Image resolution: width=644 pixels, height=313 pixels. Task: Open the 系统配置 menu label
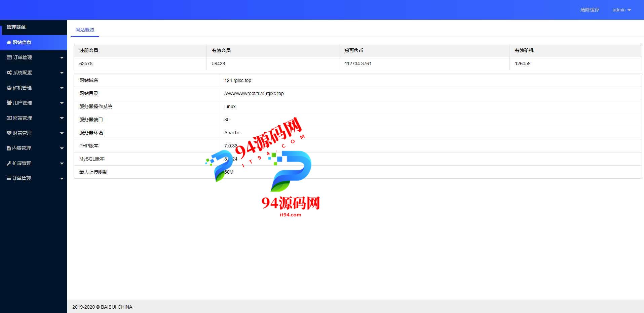click(x=23, y=73)
